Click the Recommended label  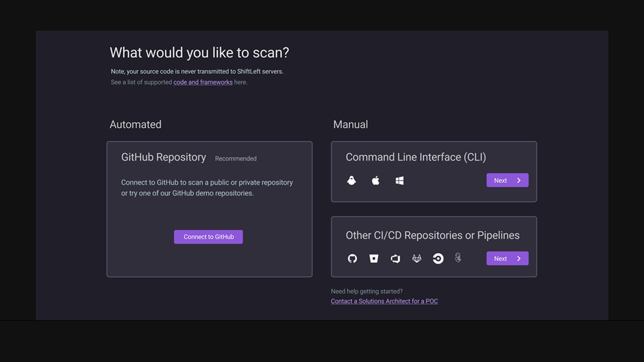click(x=235, y=159)
